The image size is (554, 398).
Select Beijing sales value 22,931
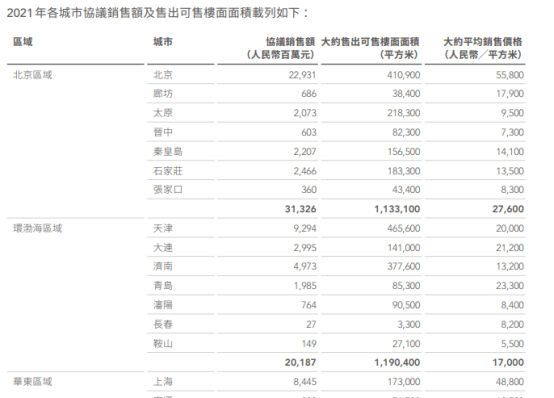(x=302, y=75)
